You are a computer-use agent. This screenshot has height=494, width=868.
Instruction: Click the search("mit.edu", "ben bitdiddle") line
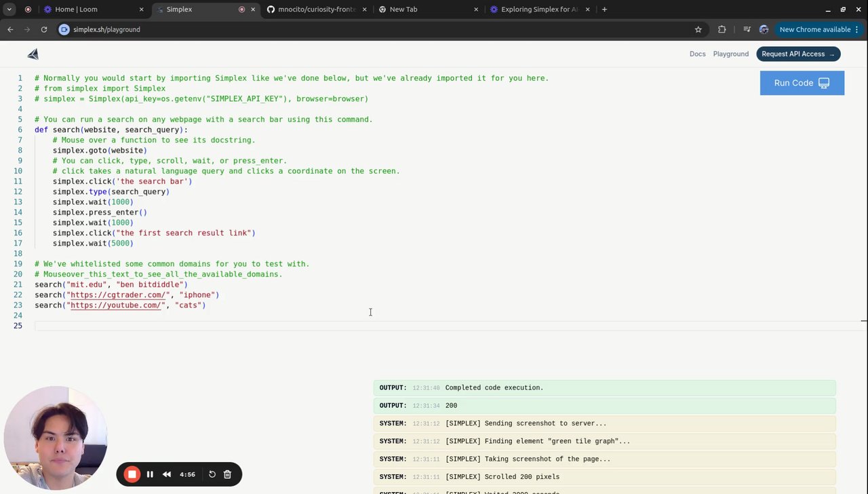(111, 285)
